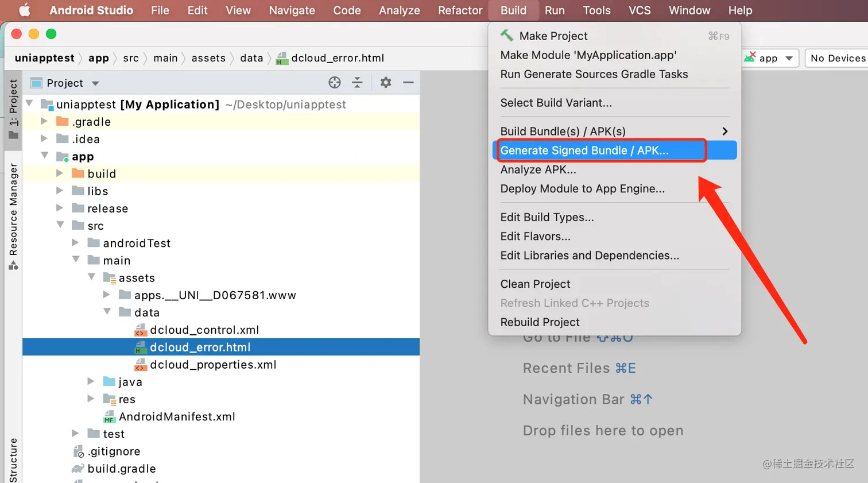
Task: Expand the build folder arrow
Action: [60, 173]
